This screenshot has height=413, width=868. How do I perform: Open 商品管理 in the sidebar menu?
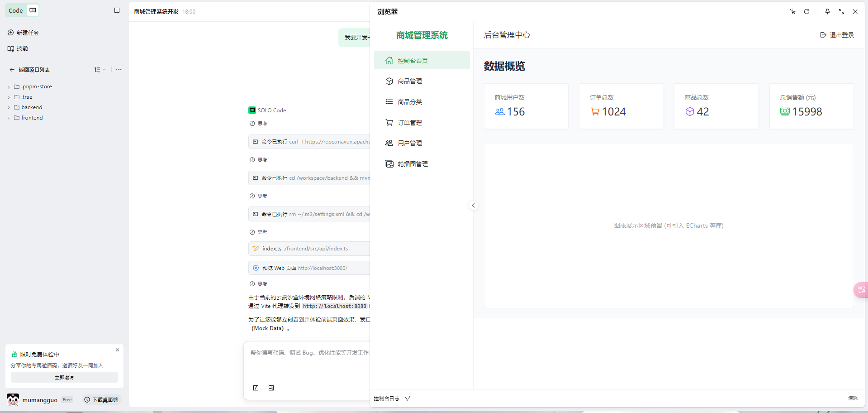click(410, 82)
